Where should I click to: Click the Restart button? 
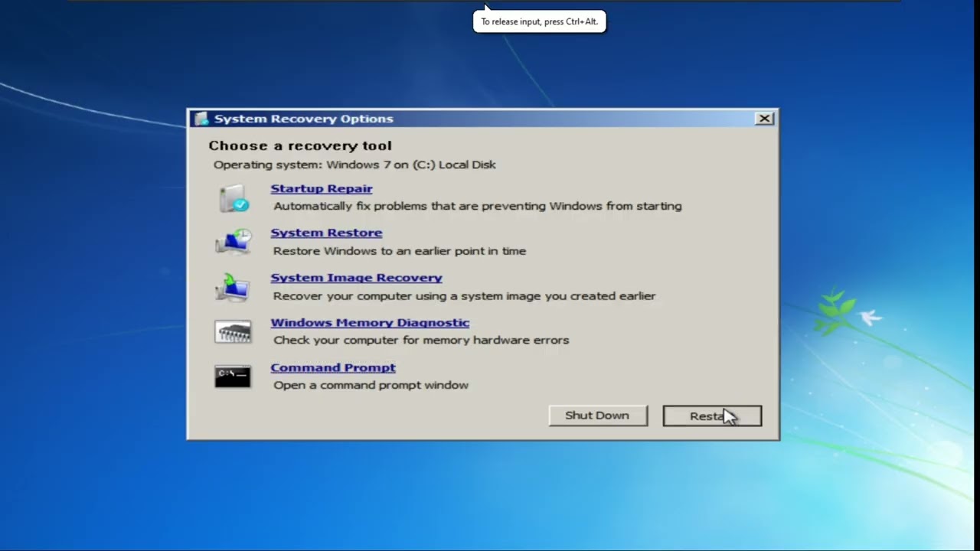click(x=712, y=416)
